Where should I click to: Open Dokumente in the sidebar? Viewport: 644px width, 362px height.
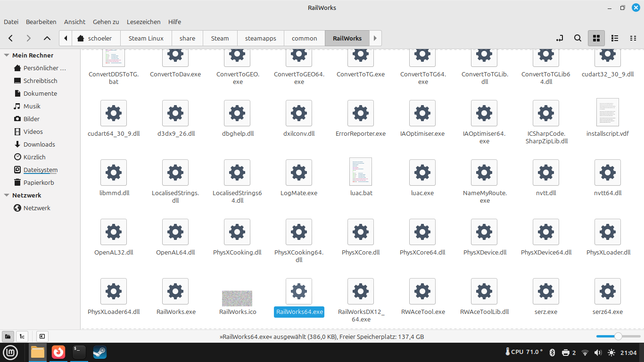[x=40, y=93]
